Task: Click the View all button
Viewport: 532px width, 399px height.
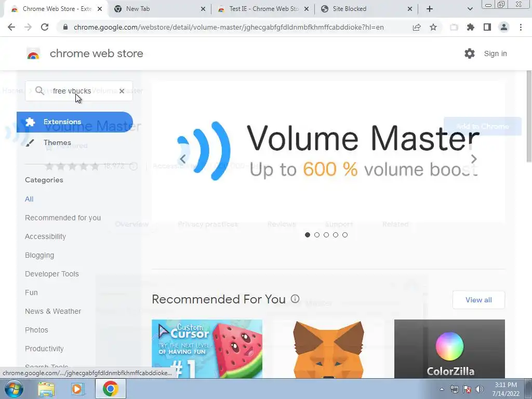Action: click(x=478, y=300)
